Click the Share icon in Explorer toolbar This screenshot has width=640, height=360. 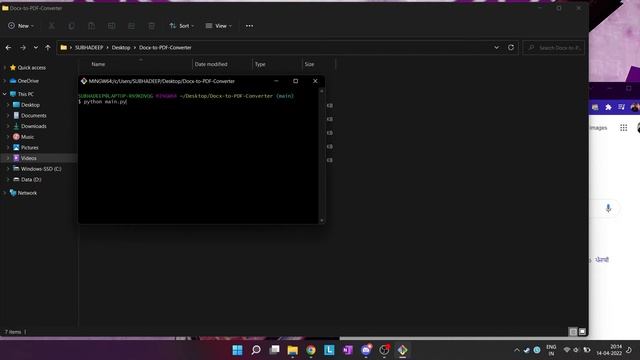(131, 26)
